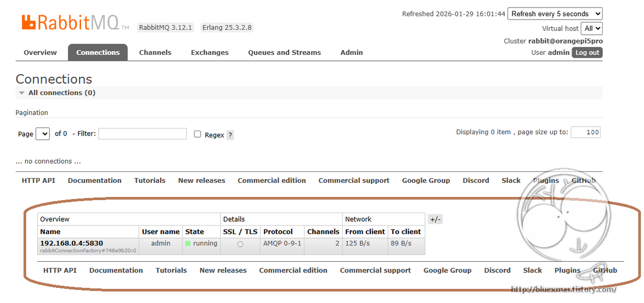This screenshot has height=303, width=644.
Task: Sort table by From client column
Action: click(365, 232)
